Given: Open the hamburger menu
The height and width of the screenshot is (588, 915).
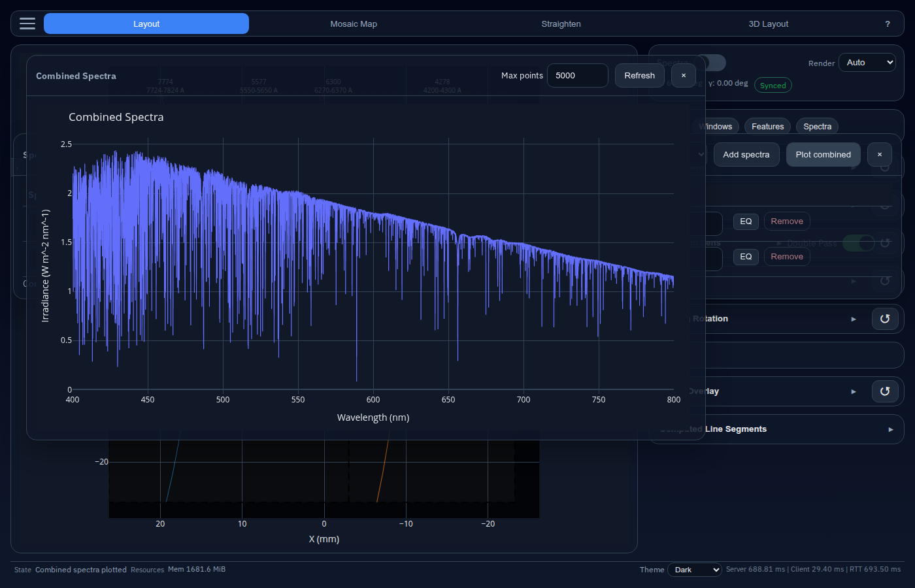Looking at the screenshot, I should click(x=27, y=24).
